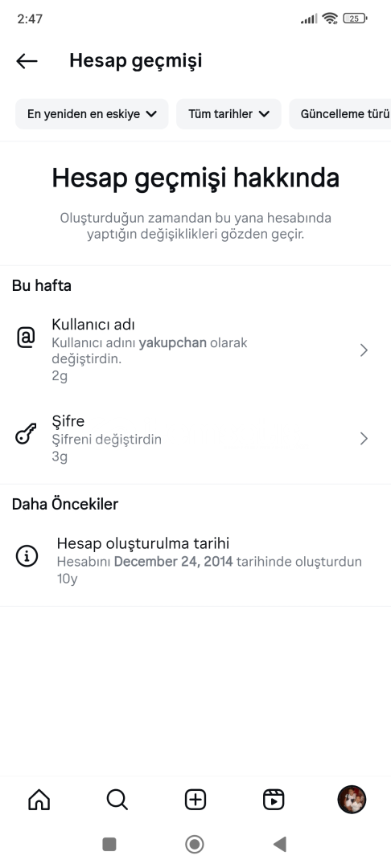Screen dimensions: 391x868
Task: Tap Android recent apps square button
Action: (x=109, y=844)
